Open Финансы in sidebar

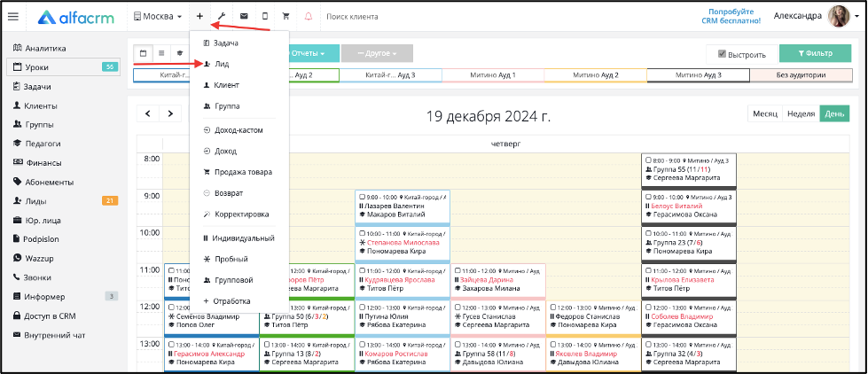[37, 163]
